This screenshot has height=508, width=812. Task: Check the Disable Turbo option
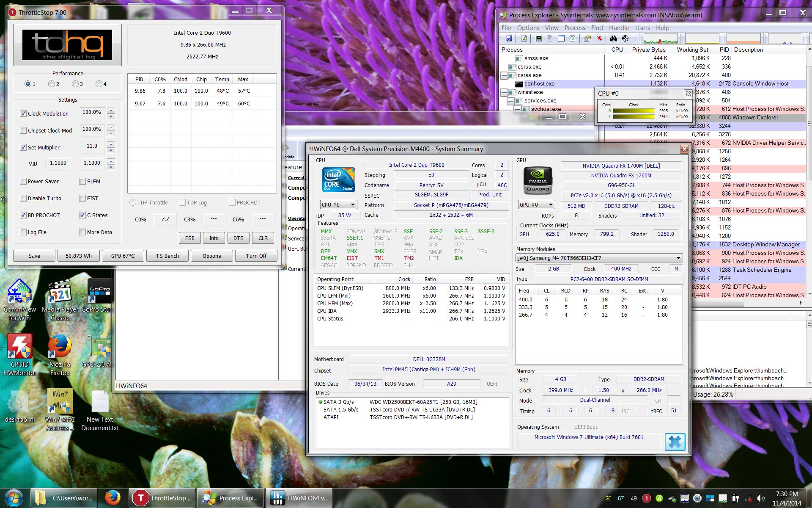pyautogui.click(x=23, y=198)
